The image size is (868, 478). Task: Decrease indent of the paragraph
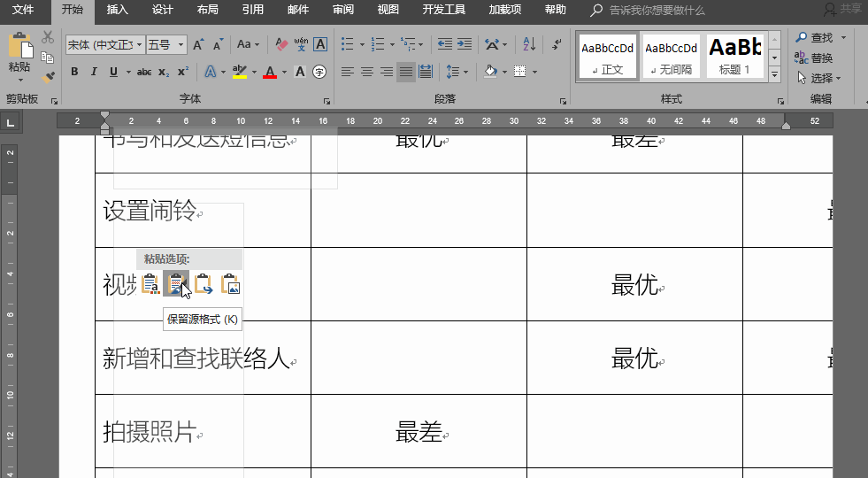click(x=444, y=44)
